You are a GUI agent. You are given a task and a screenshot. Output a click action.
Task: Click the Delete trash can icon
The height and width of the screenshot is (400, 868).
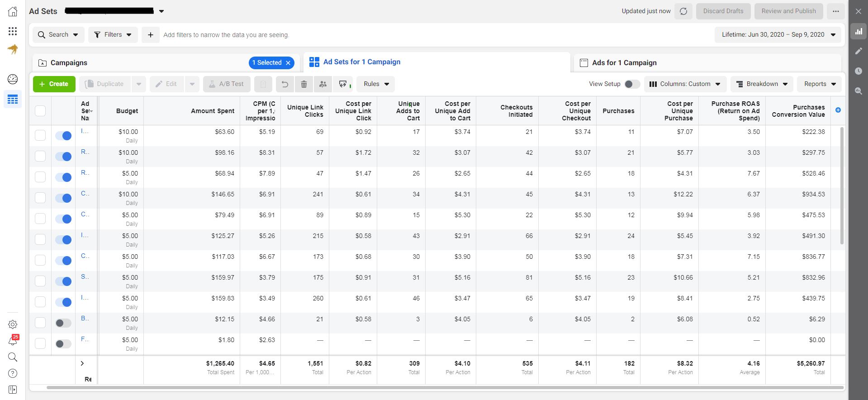point(304,84)
